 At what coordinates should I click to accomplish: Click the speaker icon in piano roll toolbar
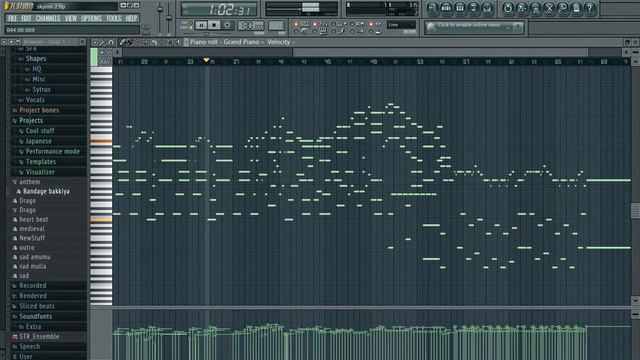point(178,42)
